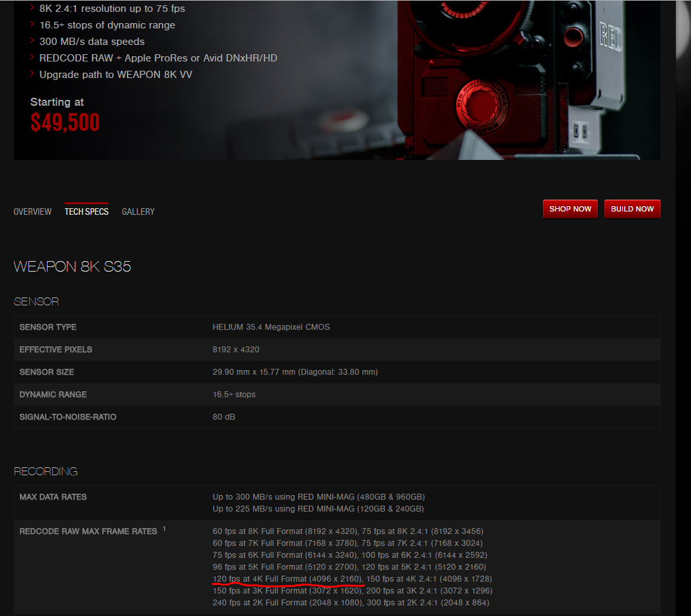Click the Starting at label

tap(57, 102)
